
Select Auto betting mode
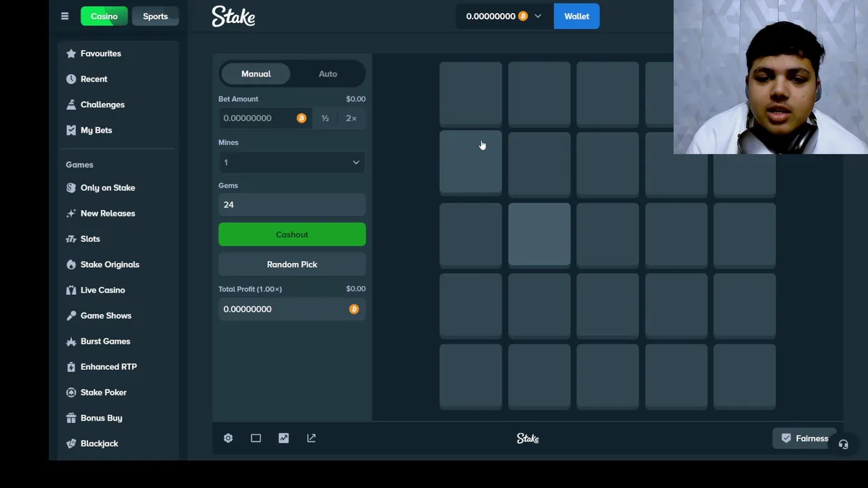coord(328,74)
